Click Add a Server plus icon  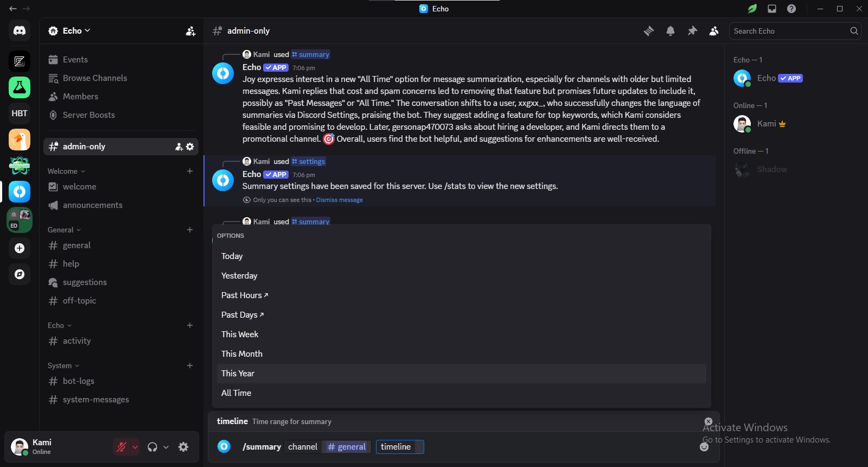click(20, 248)
